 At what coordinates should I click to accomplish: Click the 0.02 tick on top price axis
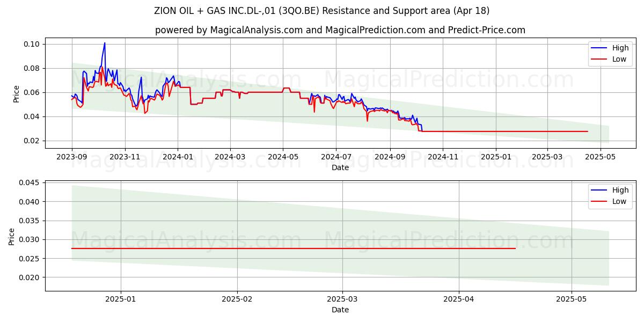[x=32, y=141]
